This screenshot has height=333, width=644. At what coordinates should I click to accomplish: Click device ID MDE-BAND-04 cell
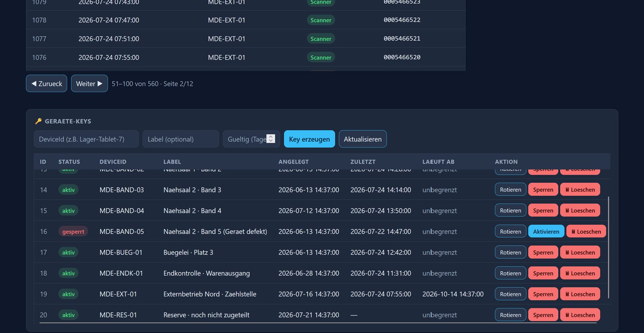click(122, 211)
